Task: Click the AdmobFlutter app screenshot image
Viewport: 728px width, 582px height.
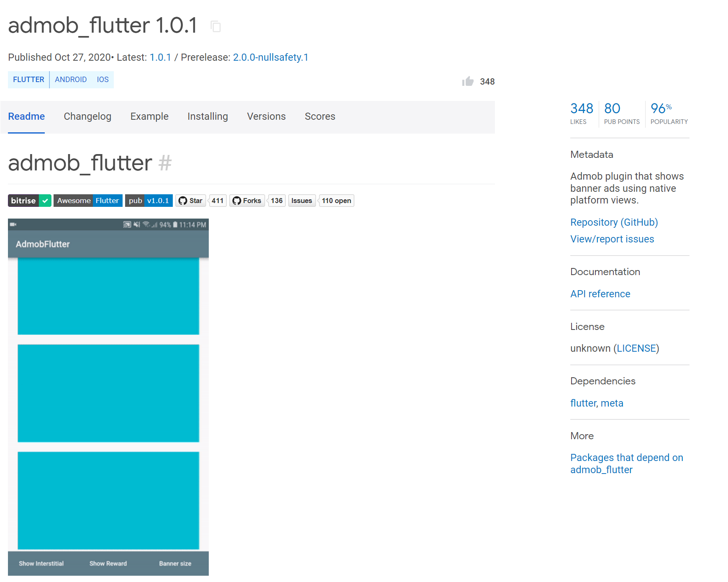Action: (108, 397)
